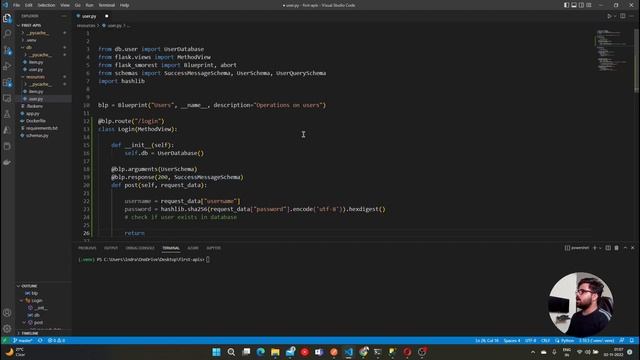Open the Selection menu
Image resolution: width=640 pixels, height=360 pixels.
[x=46, y=5]
